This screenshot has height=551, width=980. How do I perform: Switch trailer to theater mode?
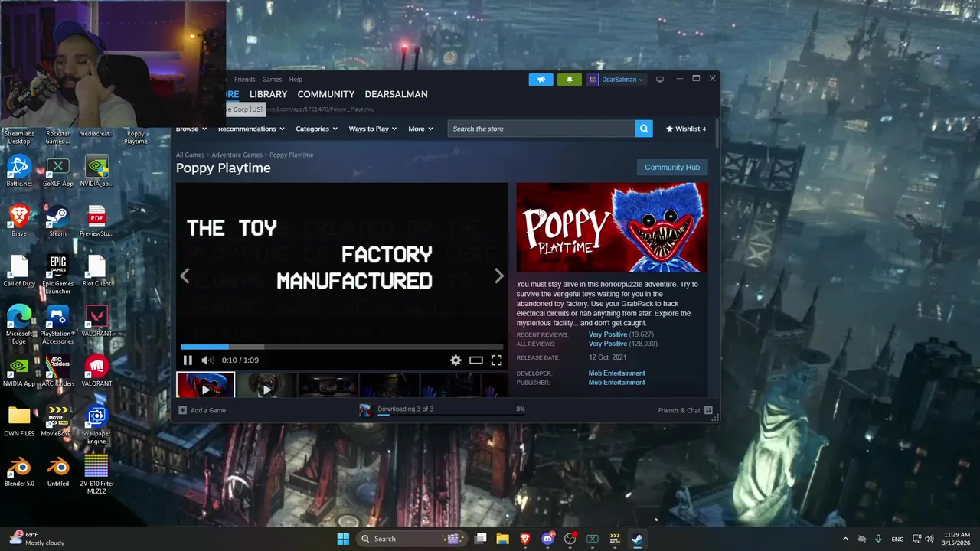[x=476, y=360]
